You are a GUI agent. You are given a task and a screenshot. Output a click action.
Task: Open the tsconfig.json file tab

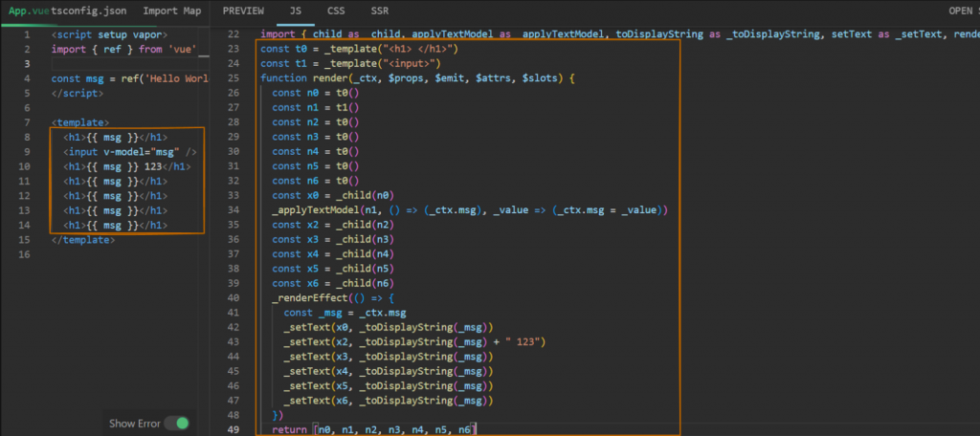(87, 11)
